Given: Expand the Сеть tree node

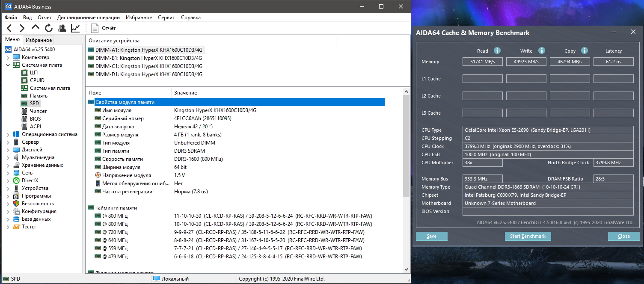Looking at the screenshot, I should pos(8,173).
